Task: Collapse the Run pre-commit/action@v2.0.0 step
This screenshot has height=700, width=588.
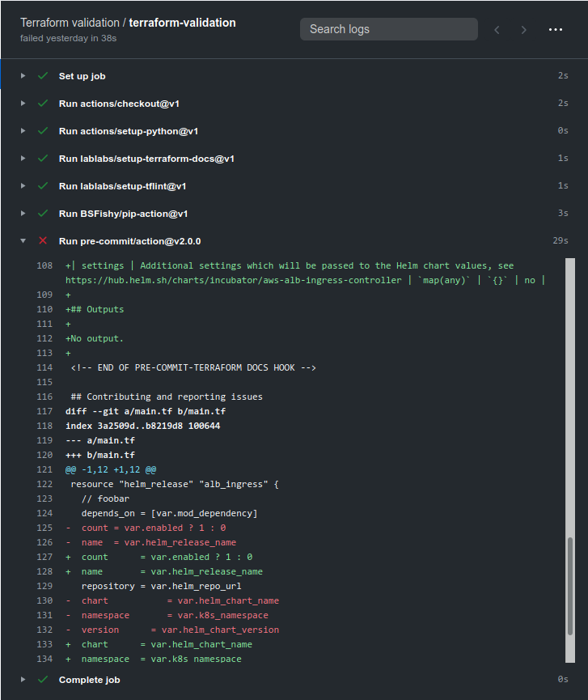Action: pyautogui.click(x=23, y=240)
